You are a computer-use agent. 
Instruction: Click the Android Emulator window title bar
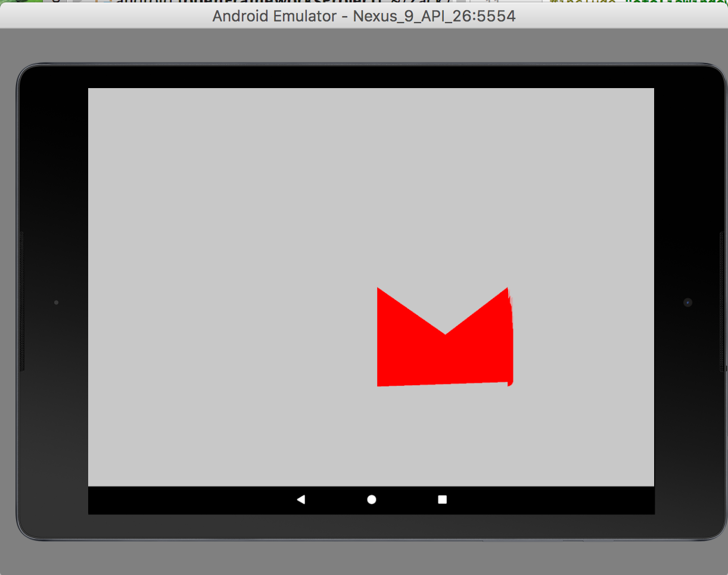(364, 16)
